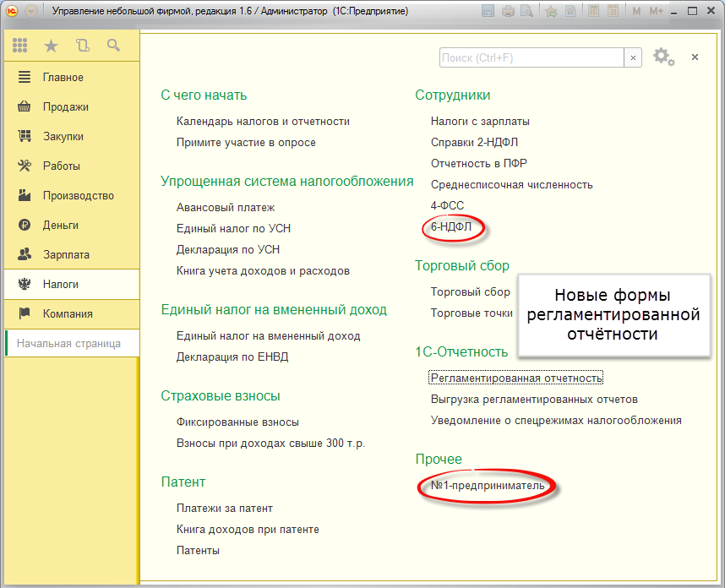
Task: Open Единый налог на вмененный доход link
Action: pyautogui.click(x=268, y=336)
